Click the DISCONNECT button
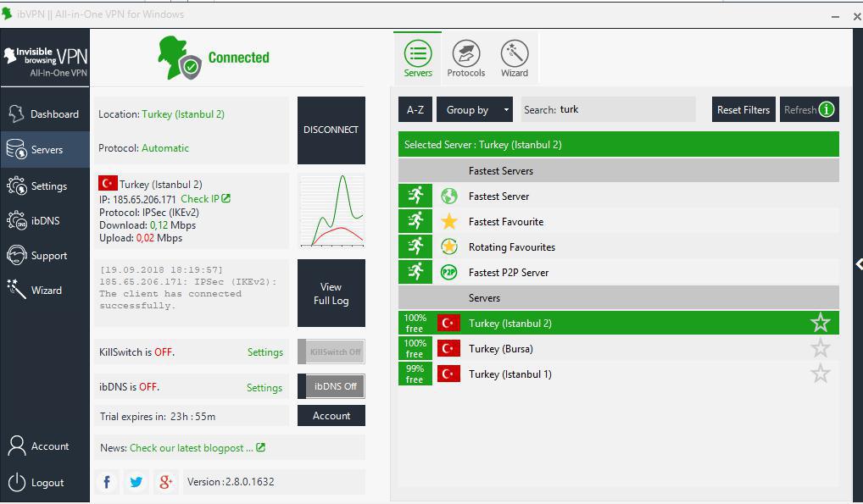Viewport: 863px width, 504px height. (331, 130)
